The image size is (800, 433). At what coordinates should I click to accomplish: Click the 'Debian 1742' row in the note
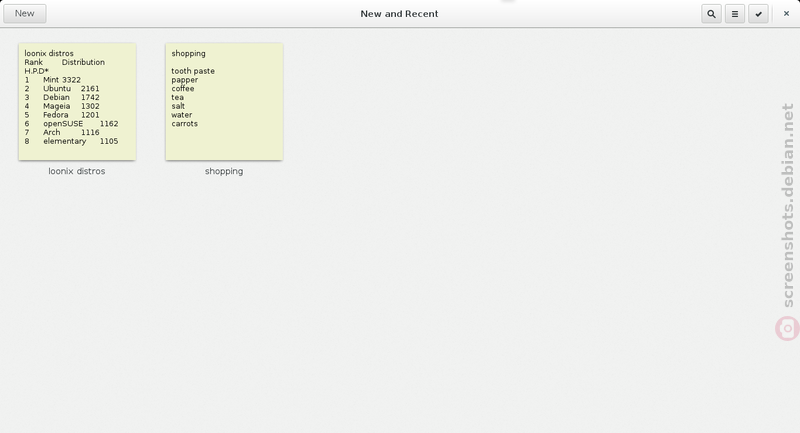[62, 97]
